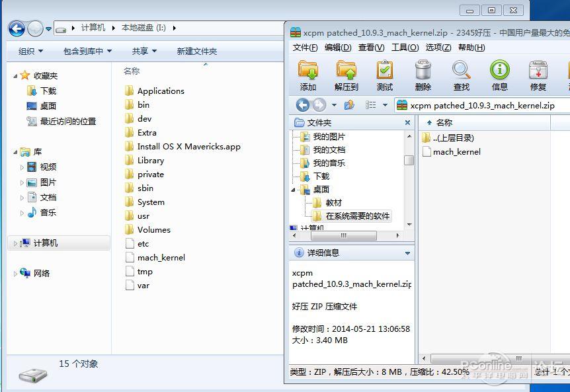
Task: Click the archive path address field
Action: (482, 105)
